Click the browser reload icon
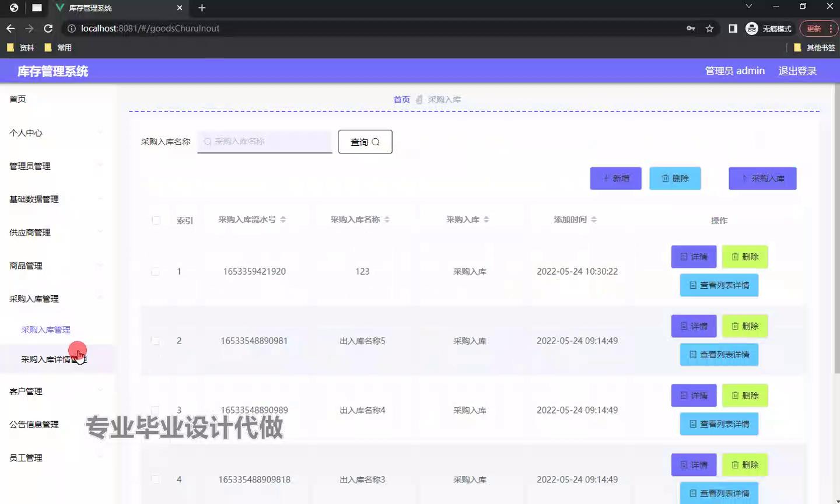The image size is (840, 504). 48,29
